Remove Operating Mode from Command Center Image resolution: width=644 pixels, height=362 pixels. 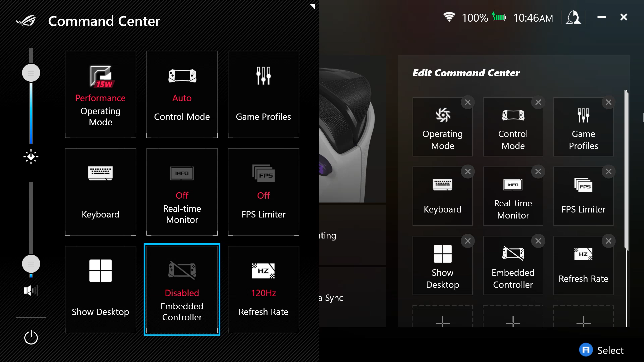(x=468, y=102)
